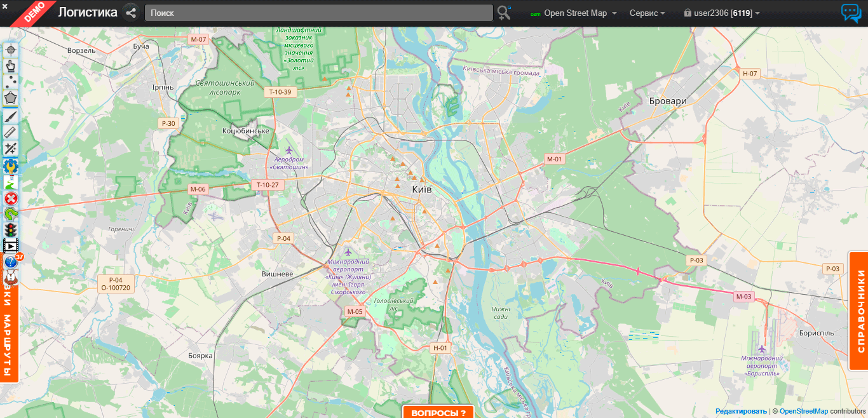Click the magic wand tool
The image size is (868, 418).
click(x=11, y=149)
